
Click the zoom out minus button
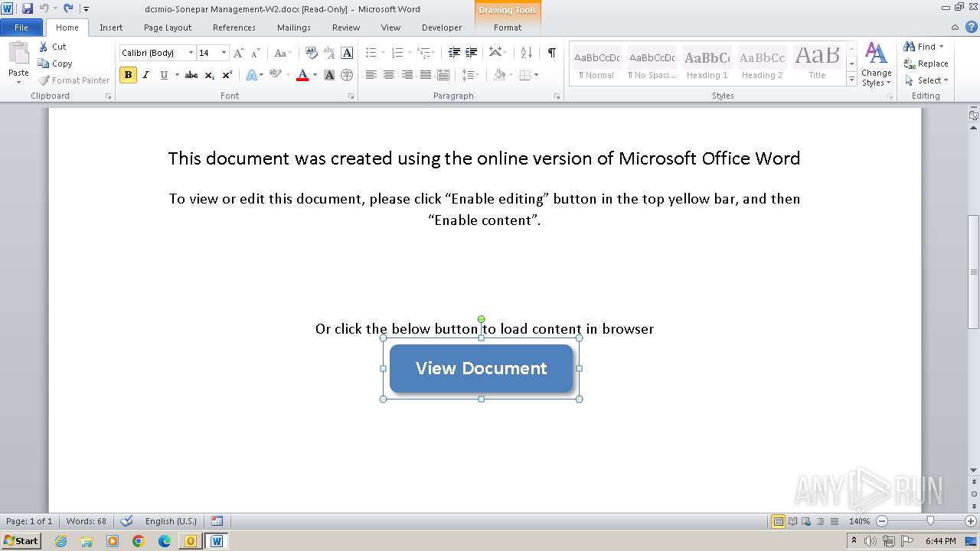(882, 521)
